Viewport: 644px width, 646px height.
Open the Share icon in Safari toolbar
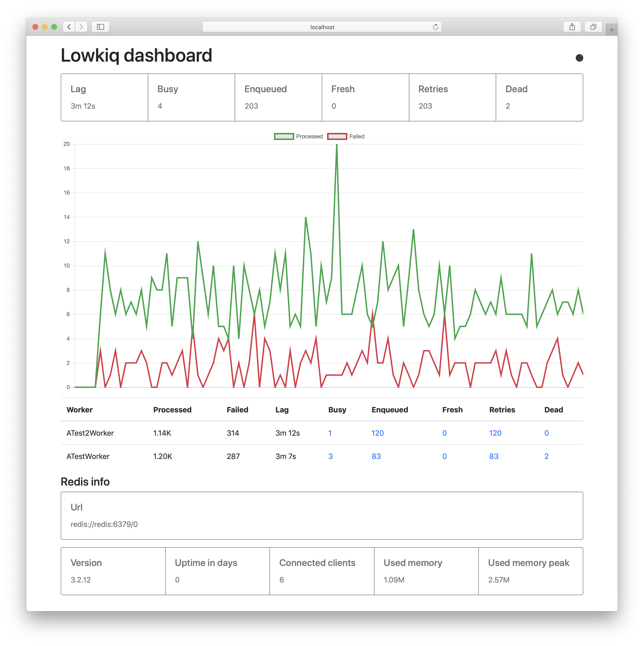[x=572, y=27]
